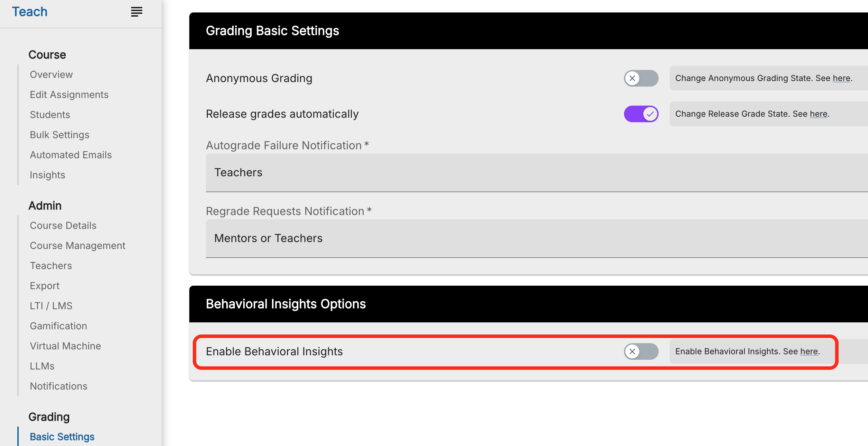Open Notifications under Admin

[58, 386]
